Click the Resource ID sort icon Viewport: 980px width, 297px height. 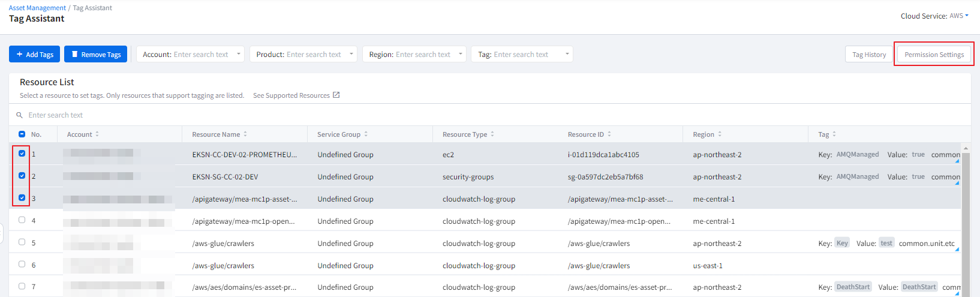609,134
